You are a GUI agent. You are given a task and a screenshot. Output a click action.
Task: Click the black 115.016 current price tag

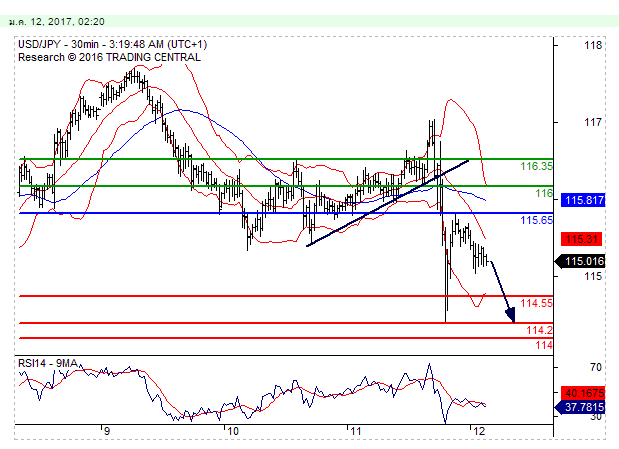pyautogui.click(x=580, y=261)
